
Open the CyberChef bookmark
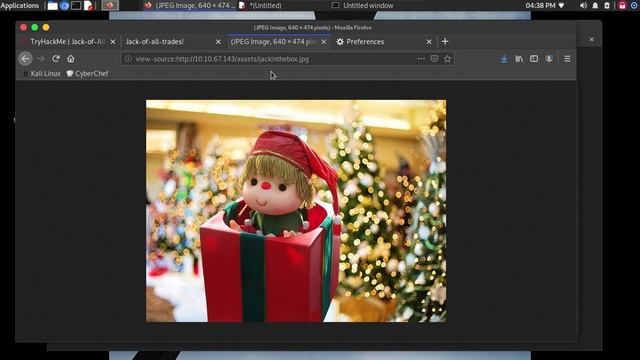pyautogui.click(x=87, y=73)
